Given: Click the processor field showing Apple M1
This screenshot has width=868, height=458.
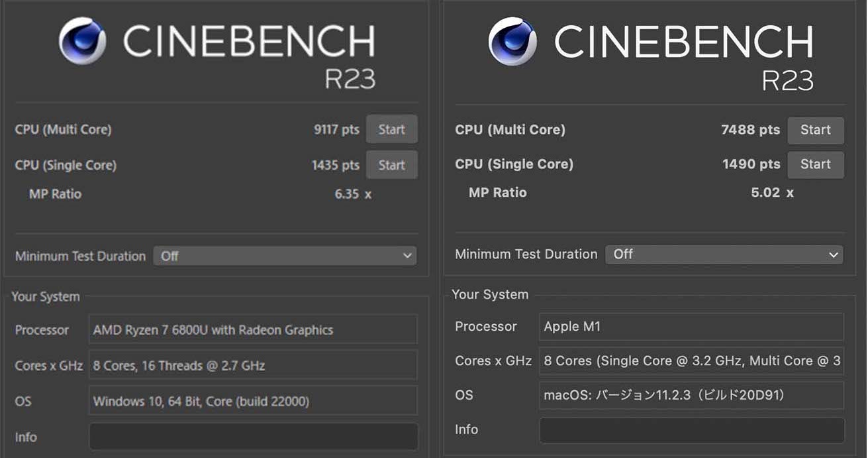Looking at the screenshot, I should 692,326.
